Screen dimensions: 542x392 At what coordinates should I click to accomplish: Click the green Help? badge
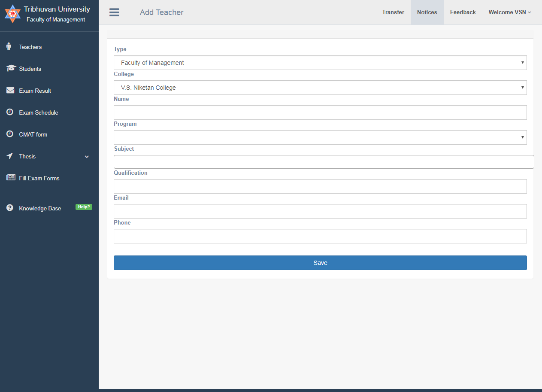click(x=84, y=207)
